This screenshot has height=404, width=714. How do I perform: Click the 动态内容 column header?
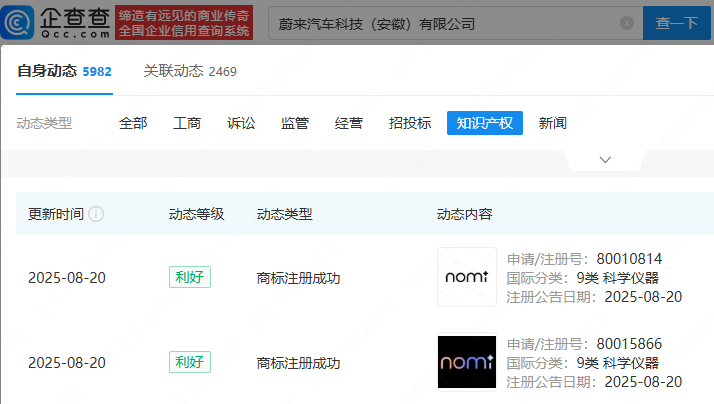coord(464,214)
